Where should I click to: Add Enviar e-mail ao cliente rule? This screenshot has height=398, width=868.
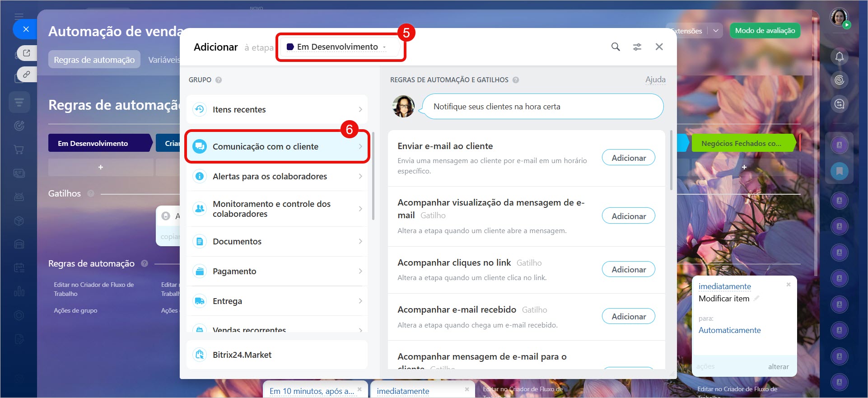628,158
